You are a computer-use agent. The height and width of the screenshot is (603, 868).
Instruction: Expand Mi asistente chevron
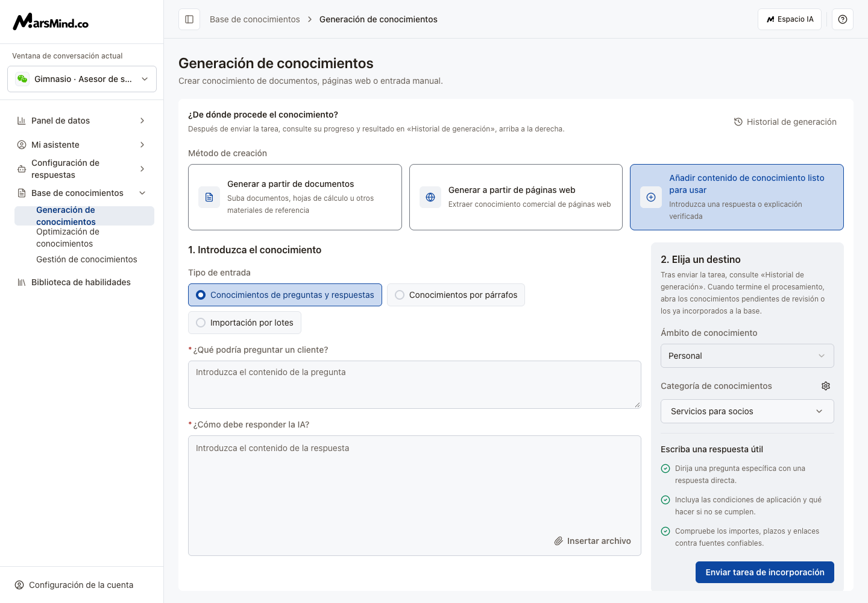(x=142, y=145)
